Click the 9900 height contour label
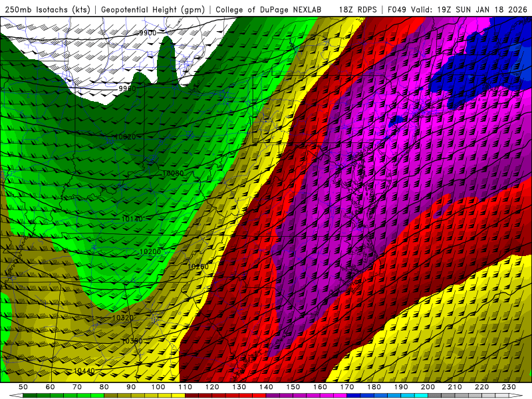Image resolution: width=532 pixels, height=399 pixels. [x=148, y=33]
